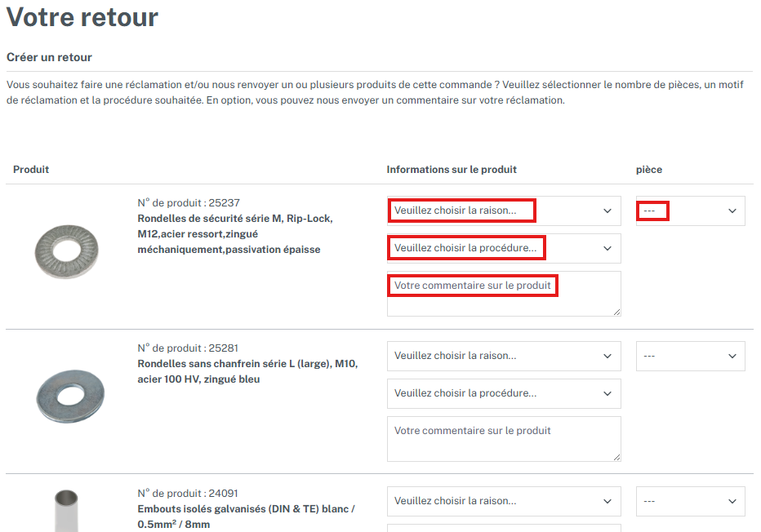Click the Informations sur le produit column header
This screenshot has width=761, height=532.
[x=452, y=170]
